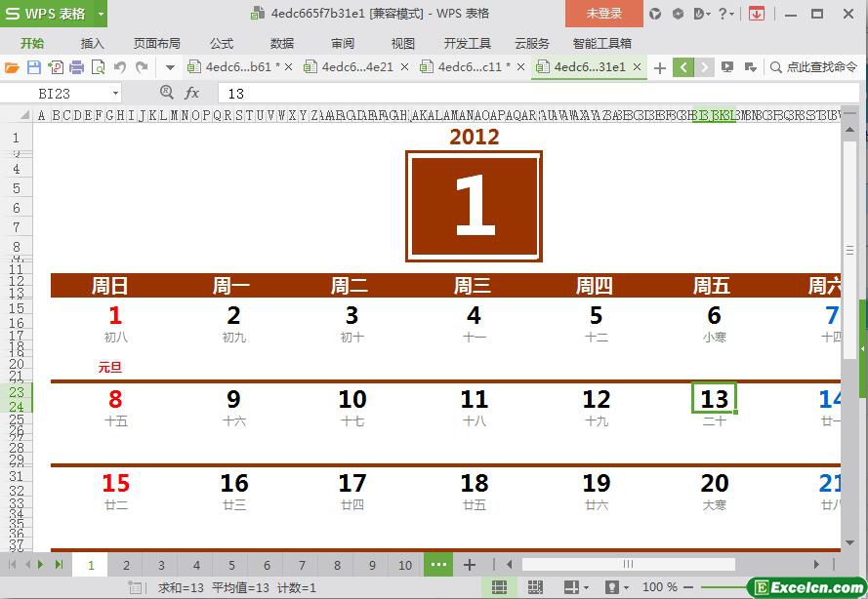Switch to sheet tab 5
This screenshot has height=599, width=868.
231,565
